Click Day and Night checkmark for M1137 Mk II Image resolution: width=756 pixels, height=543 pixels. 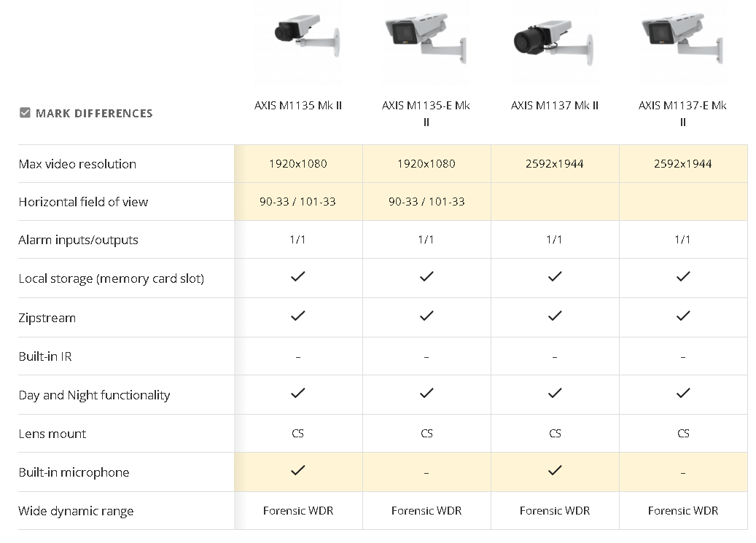click(x=555, y=393)
